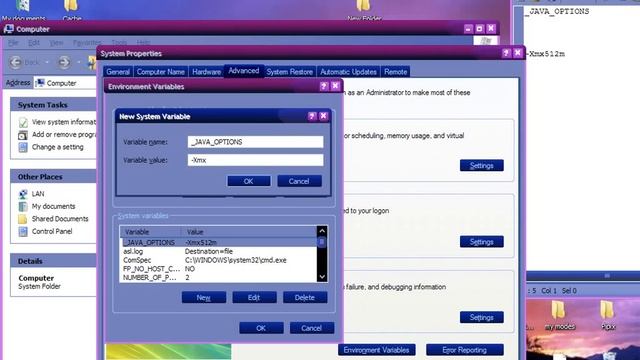Maximize the Computer window

(x=480, y=29)
